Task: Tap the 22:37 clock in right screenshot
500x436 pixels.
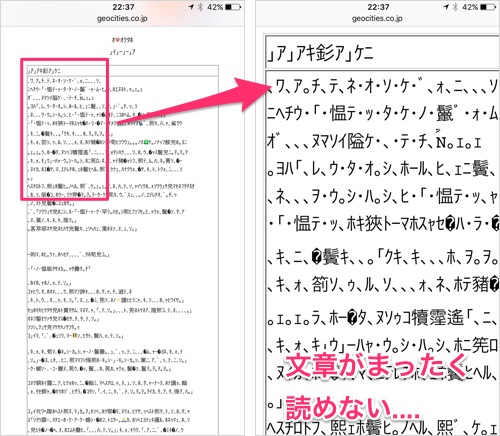Action: click(378, 7)
